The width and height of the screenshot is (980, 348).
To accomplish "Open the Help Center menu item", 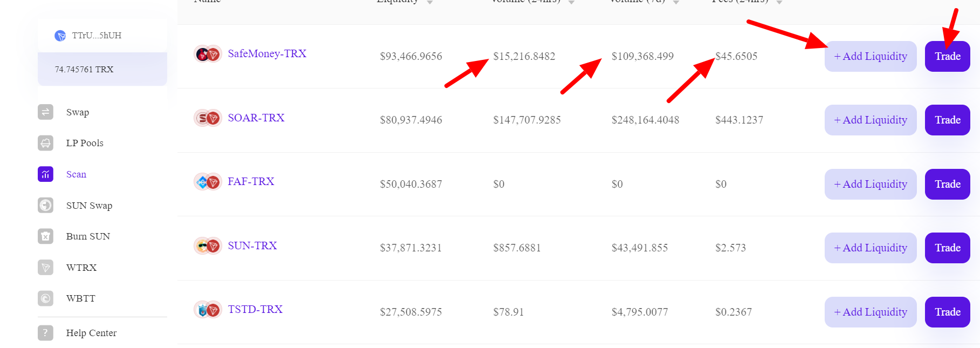I will pyautogui.click(x=91, y=333).
